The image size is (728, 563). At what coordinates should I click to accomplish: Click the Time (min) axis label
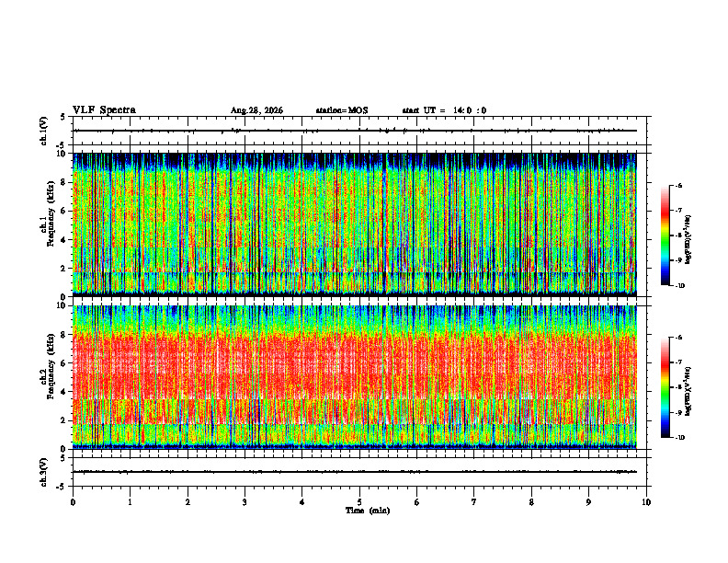tap(368, 511)
